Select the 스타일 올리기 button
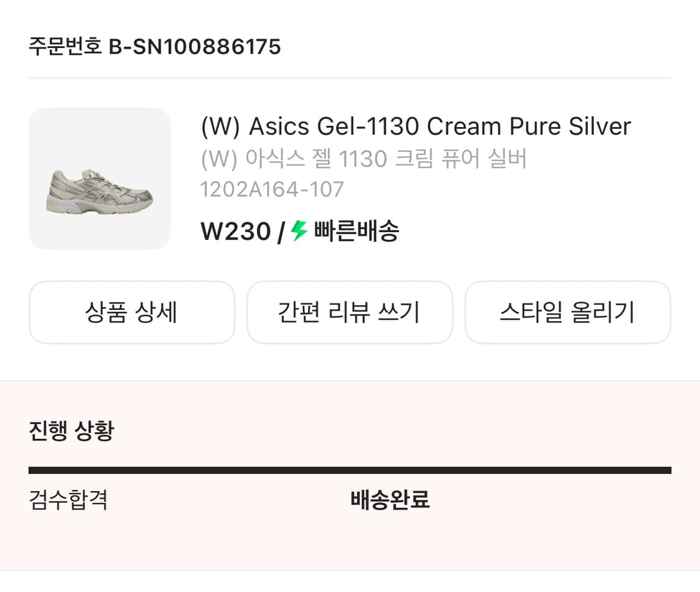The width and height of the screenshot is (700, 592). 567,312
